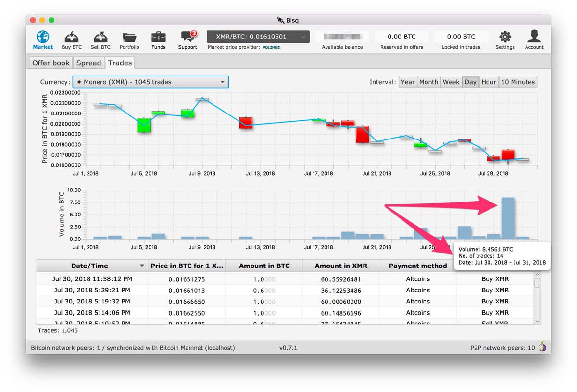Click the Trades: 1,045 count label
The width and height of the screenshot is (577, 392).
tap(58, 330)
